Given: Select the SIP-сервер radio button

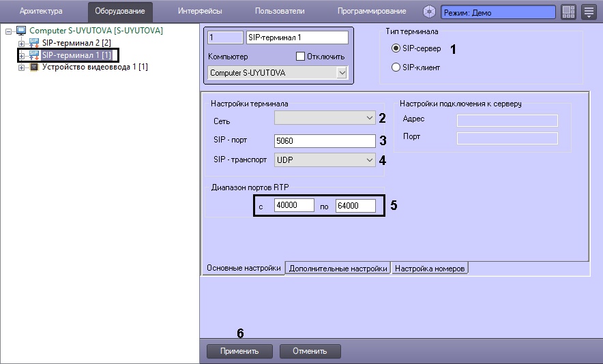Looking at the screenshot, I should point(396,49).
